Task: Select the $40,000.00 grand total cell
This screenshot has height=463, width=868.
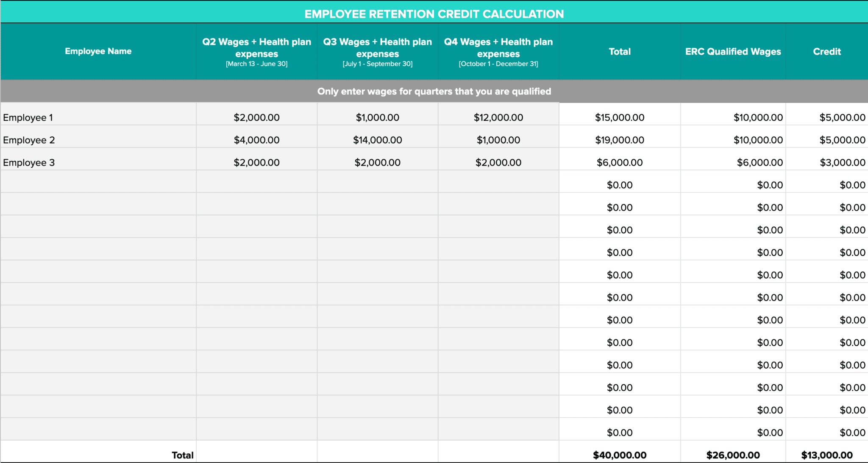Action: [620, 455]
